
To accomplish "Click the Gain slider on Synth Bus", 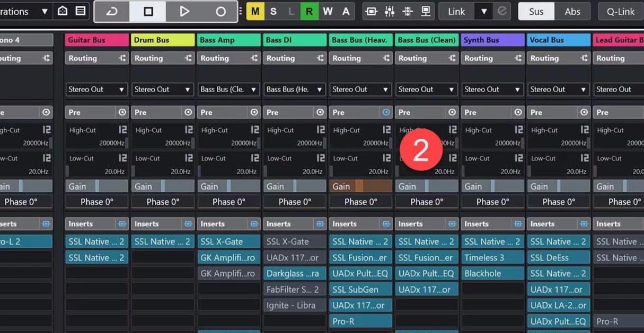I will tap(492, 186).
